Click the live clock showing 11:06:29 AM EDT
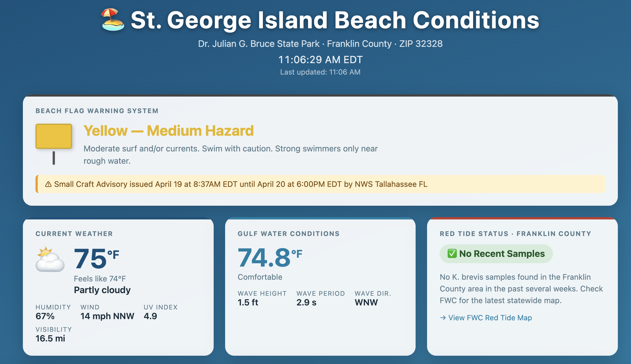The image size is (631, 364). pos(320,60)
